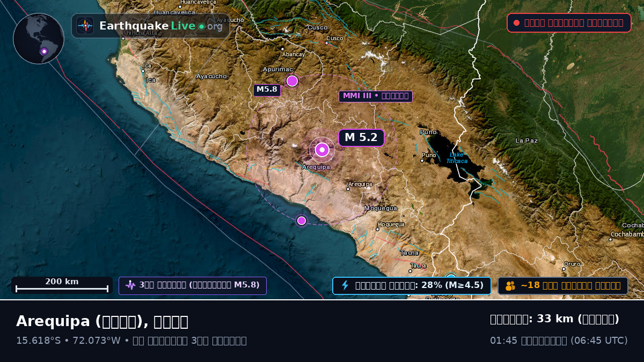The image size is (644, 362).
Task: Click the green live status dot
Action: 201,26
